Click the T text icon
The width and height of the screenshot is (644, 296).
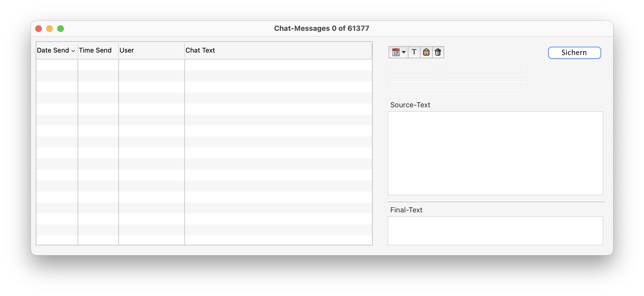[x=414, y=52]
